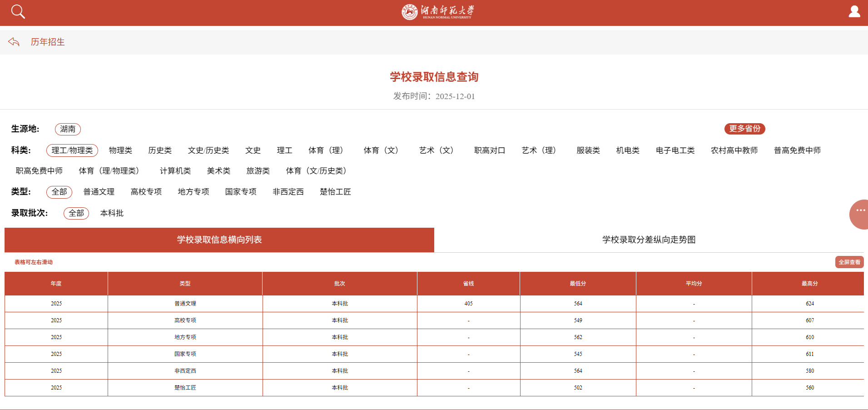Open the floating three-dots menu button
868x410 pixels.
(859, 214)
